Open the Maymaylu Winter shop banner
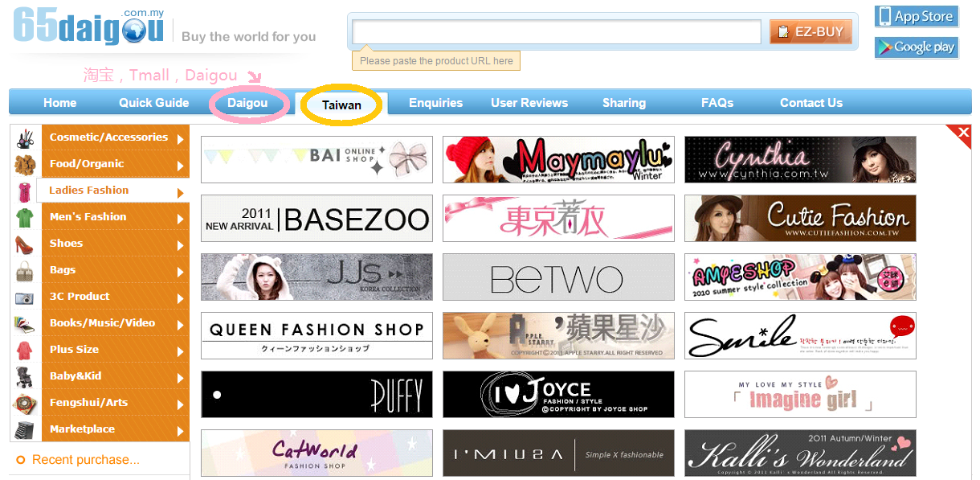 [x=558, y=159]
